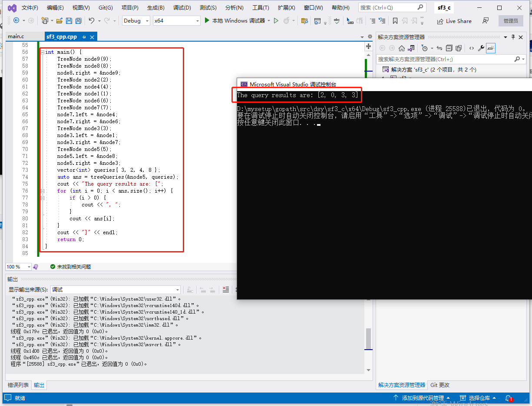The image size is (532, 406).
Task: Pin the sf3_cpp.cpp tab
Action: click(x=84, y=37)
